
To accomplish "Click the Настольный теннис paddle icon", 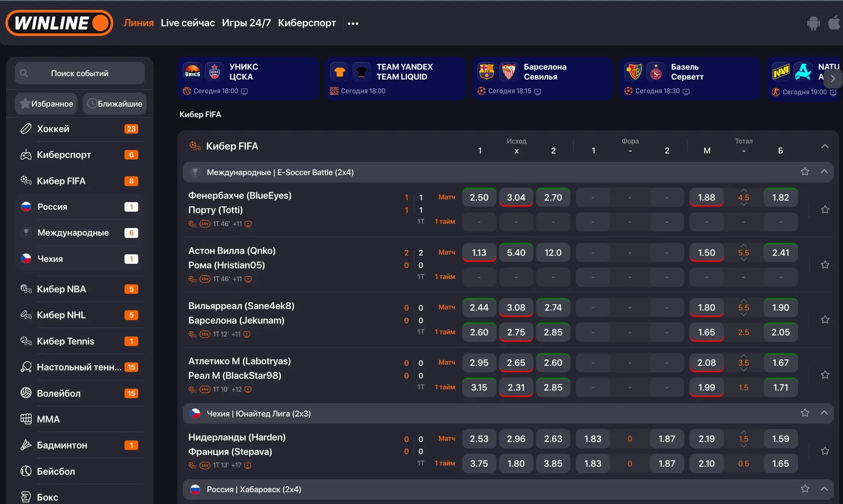I will coord(26,367).
